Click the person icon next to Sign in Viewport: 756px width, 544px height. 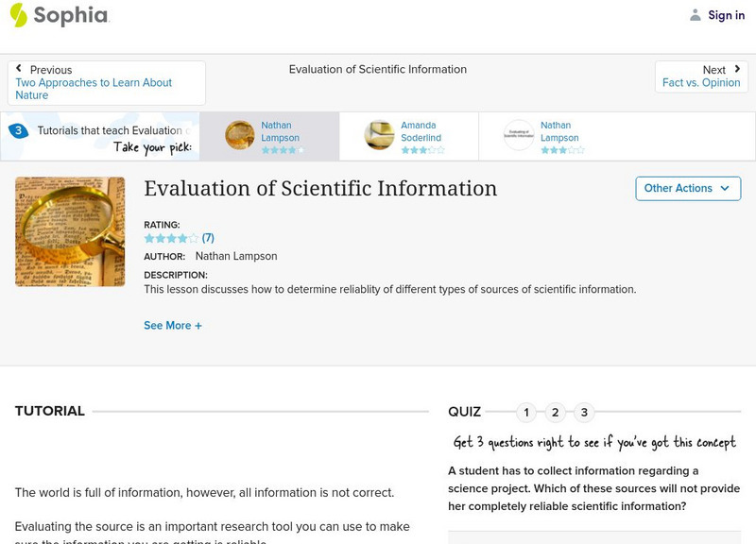(x=694, y=14)
